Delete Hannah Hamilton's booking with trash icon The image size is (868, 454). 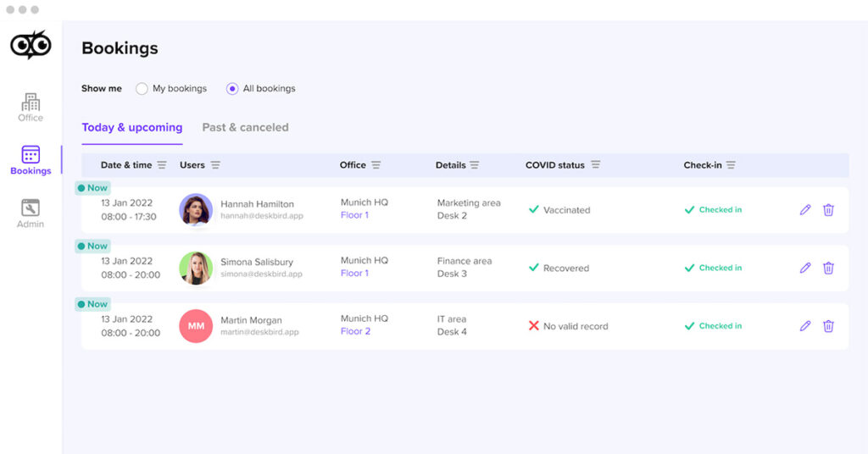tap(828, 210)
